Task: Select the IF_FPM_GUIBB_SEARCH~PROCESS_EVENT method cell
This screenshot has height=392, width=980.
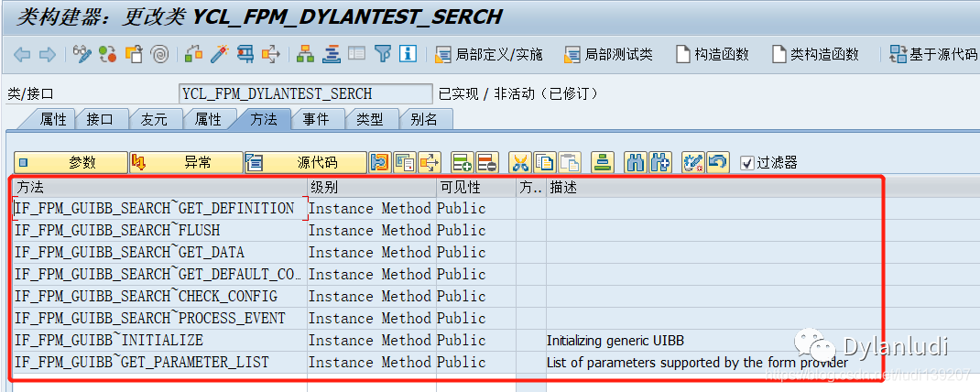Action: pos(160,318)
